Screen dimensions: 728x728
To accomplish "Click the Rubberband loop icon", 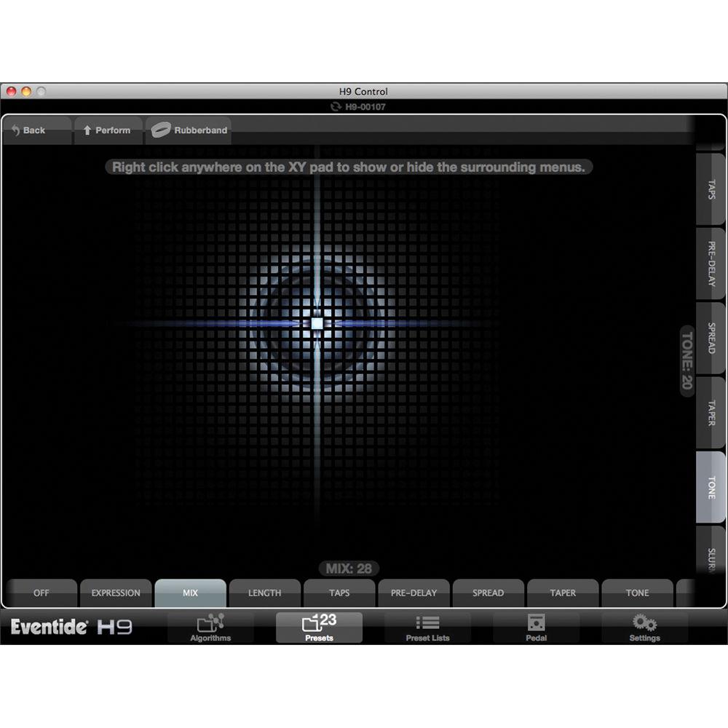I will click(160, 130).
